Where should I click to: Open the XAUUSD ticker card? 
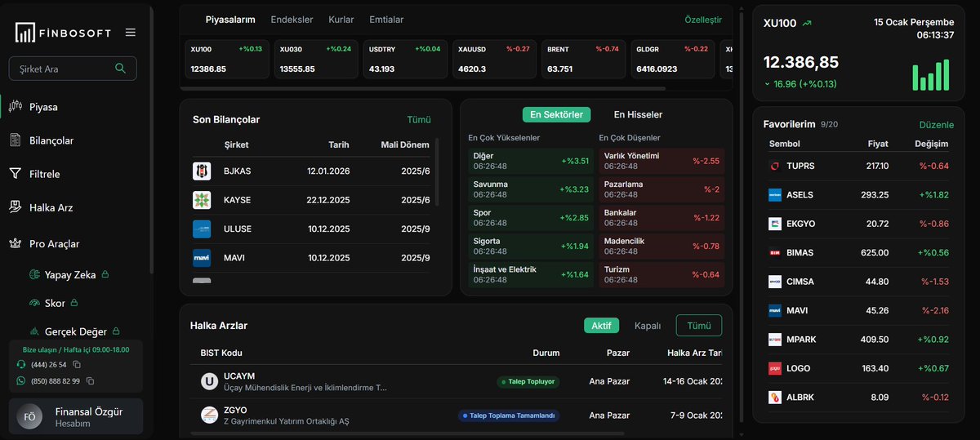pyautogui.click(x=494, y=59)
